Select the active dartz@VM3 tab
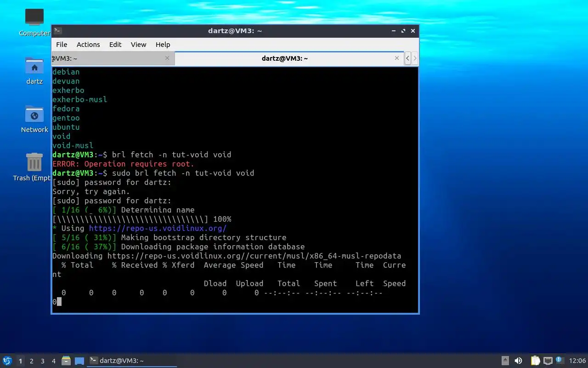Screen dimensions: 588x368 pyautogui.click(x=289, y=58)
